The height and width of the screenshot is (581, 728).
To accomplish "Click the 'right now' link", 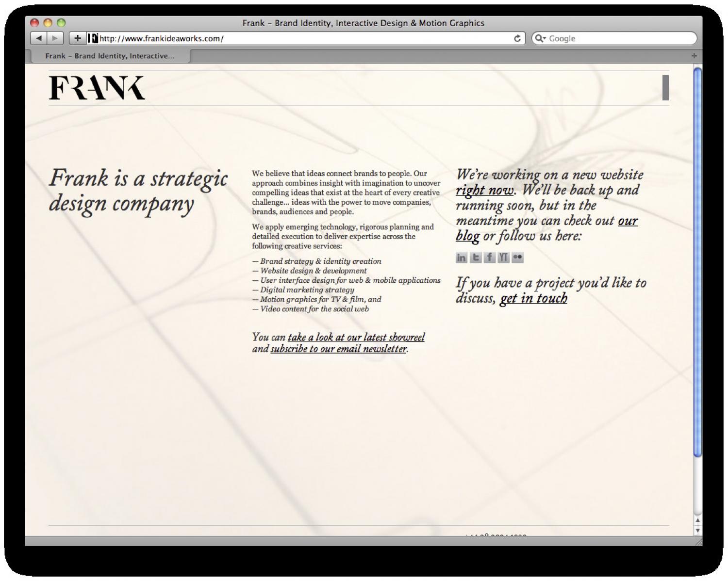I will (484, 190).
